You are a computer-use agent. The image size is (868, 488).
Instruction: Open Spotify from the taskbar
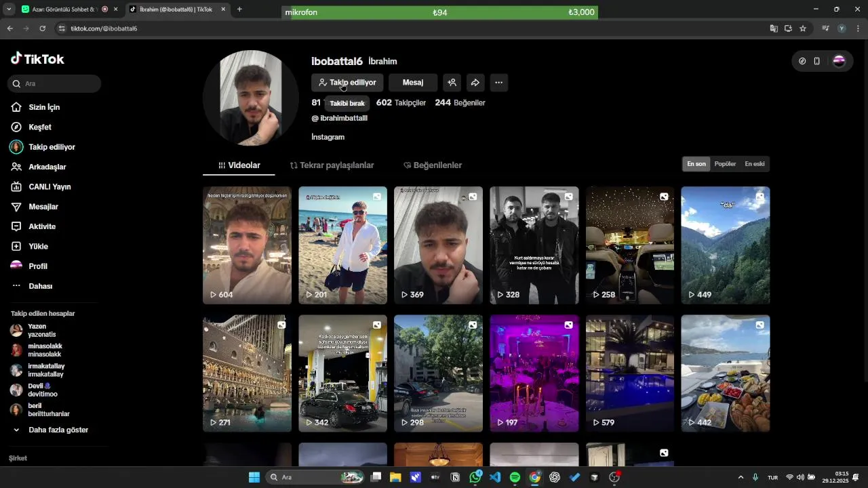click(x=515, y=477)
